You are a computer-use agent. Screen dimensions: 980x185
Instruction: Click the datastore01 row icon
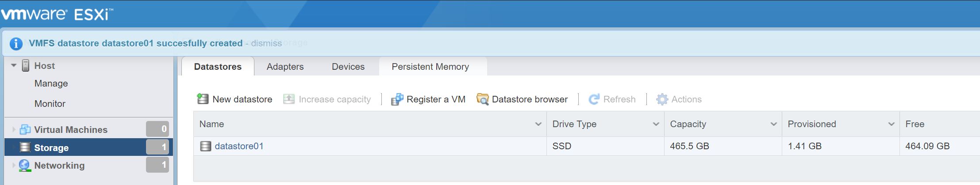(205, 146)
